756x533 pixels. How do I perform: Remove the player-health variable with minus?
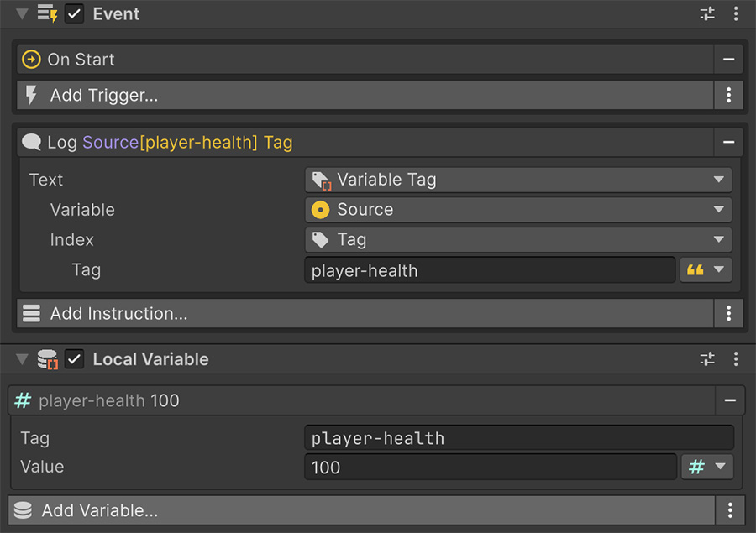pyautogui.click(x=730, y=400)
